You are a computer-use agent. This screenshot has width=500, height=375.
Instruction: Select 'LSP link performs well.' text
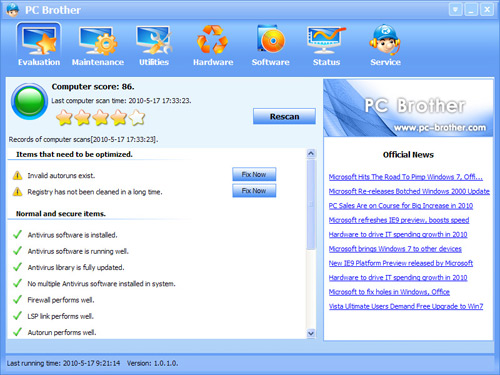[x=60, y=316]
